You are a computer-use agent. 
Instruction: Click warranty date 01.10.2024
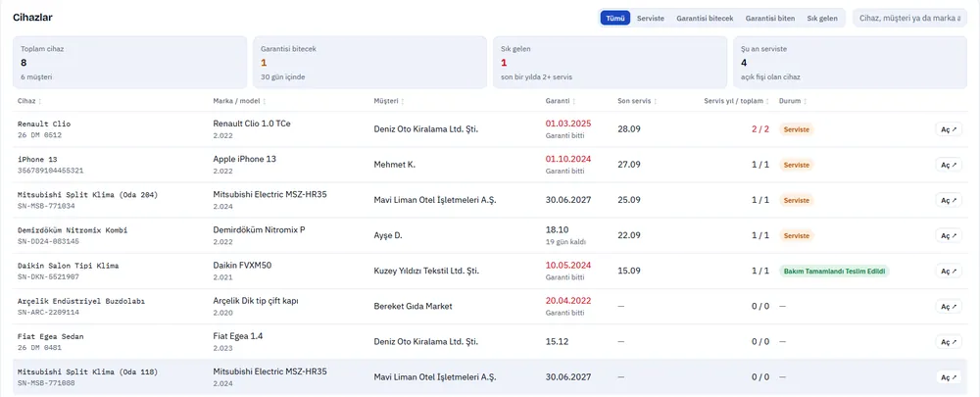pyautogui.click(x=568, y=159)
